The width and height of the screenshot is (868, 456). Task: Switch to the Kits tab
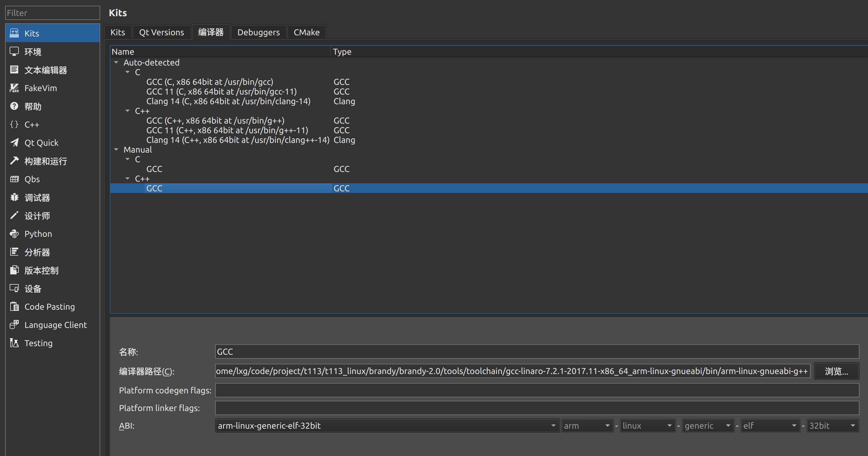pyautogui.click(x=118, y=32)
